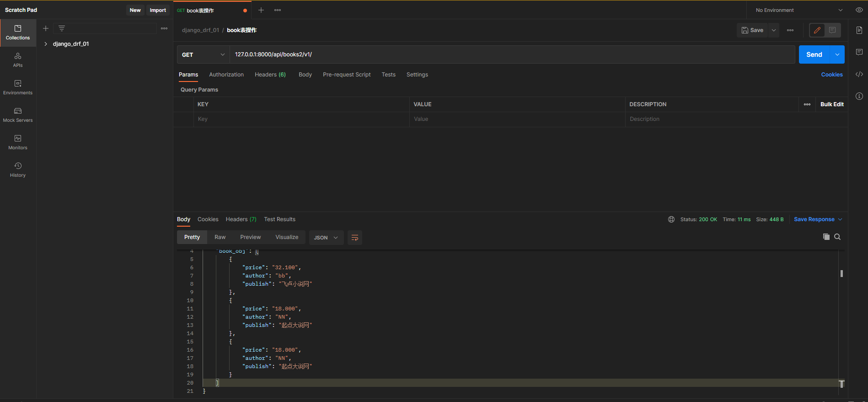Open the Monitors sidebar section
This screenshot has width=868, height=402.
pyautogui.click(x=18, y=142)
